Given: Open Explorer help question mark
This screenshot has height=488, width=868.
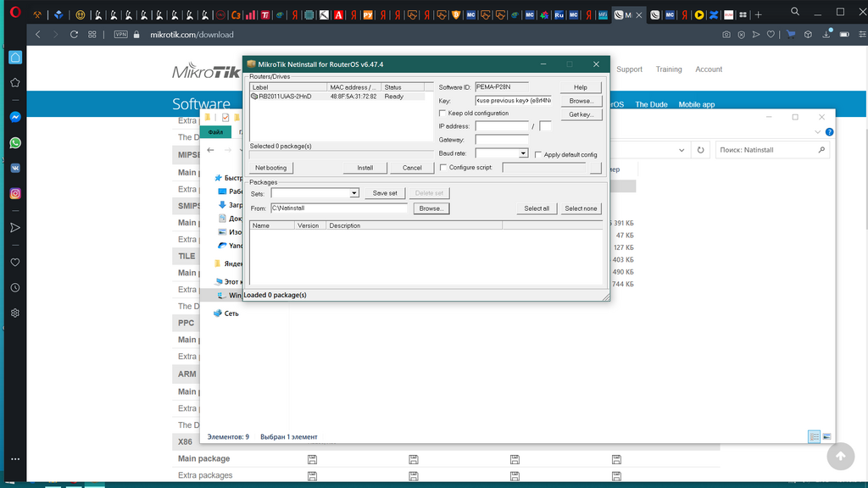Looking at the screenshot, I should tap(829, 131).
